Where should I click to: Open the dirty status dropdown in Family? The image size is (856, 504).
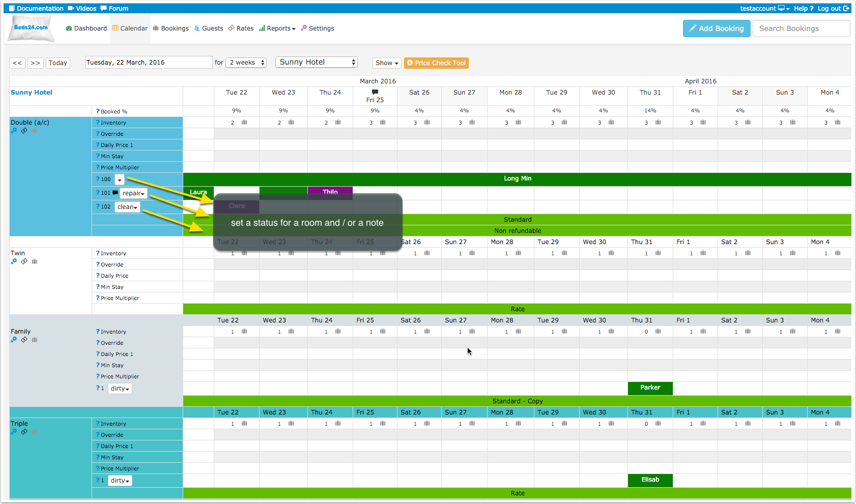click(x=120, y=389)
